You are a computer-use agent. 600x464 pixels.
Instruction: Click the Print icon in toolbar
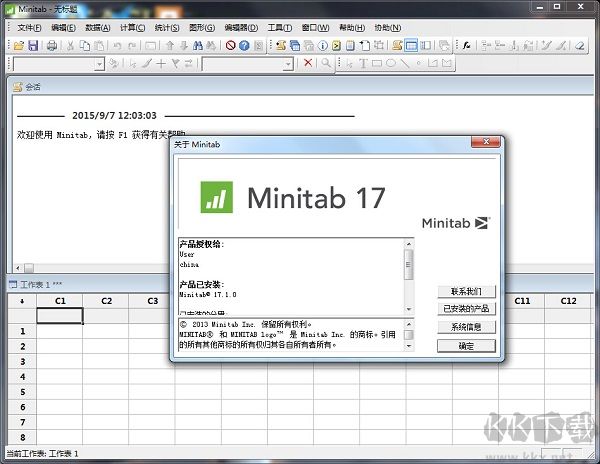coord(51,46)
